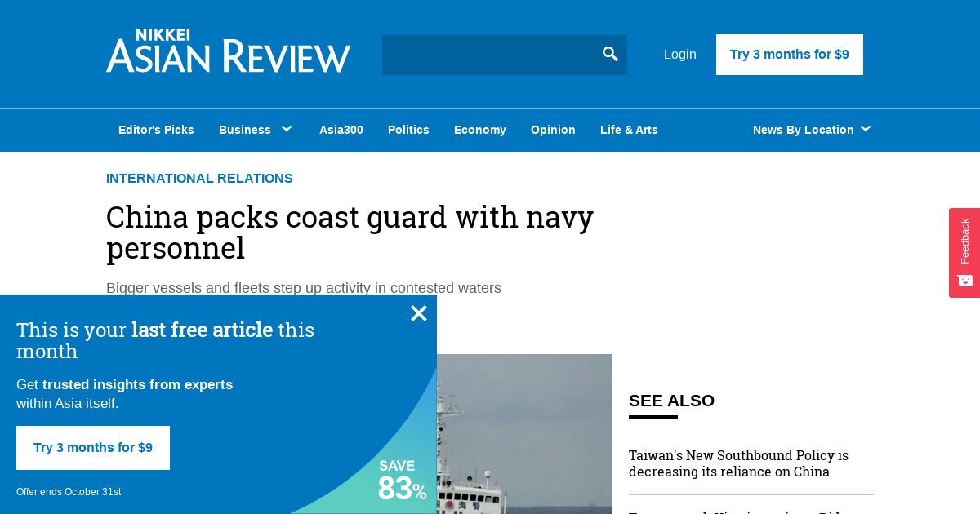980x514 pixels.
Task: Click popup Try 3 months for $9 button
Action: coord(93,448)
